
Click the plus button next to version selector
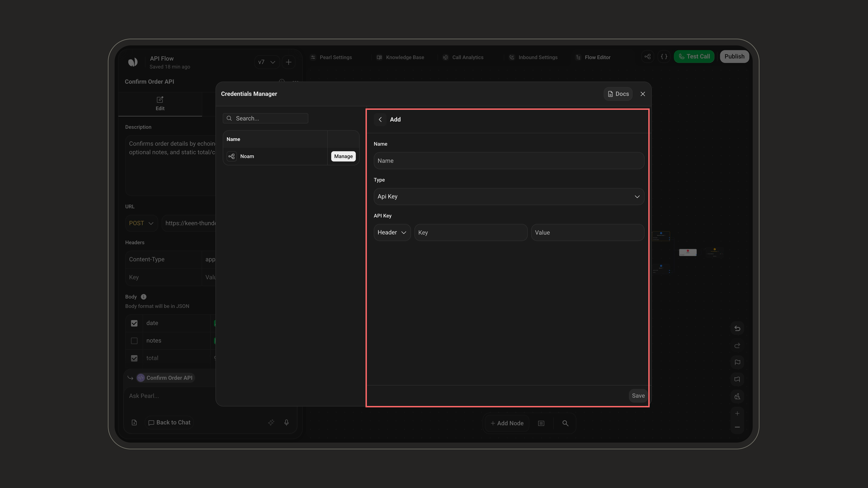pyautogui.click(x=288, y=62)
